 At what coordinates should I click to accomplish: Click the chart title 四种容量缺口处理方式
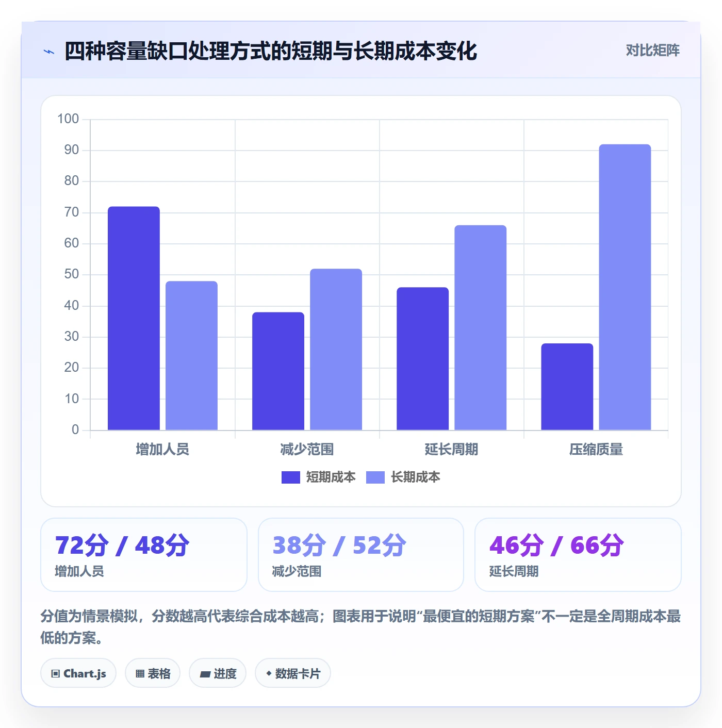pos(271,51)
